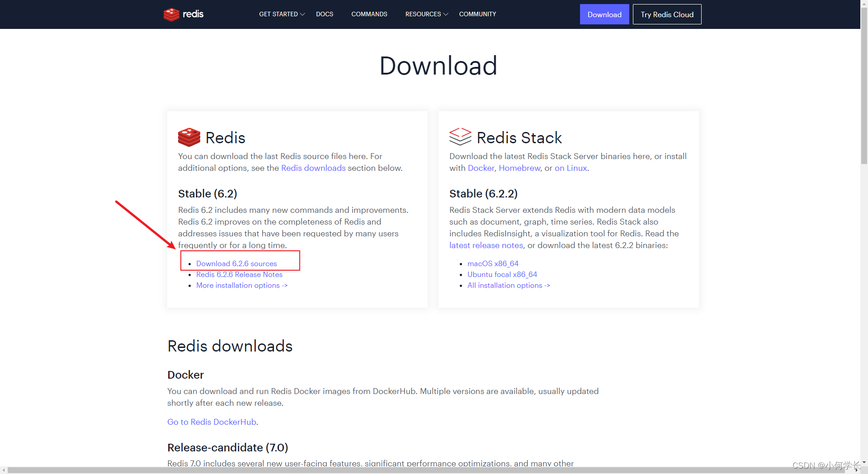Click Go to Redis DockerHub link

[212, 422]
